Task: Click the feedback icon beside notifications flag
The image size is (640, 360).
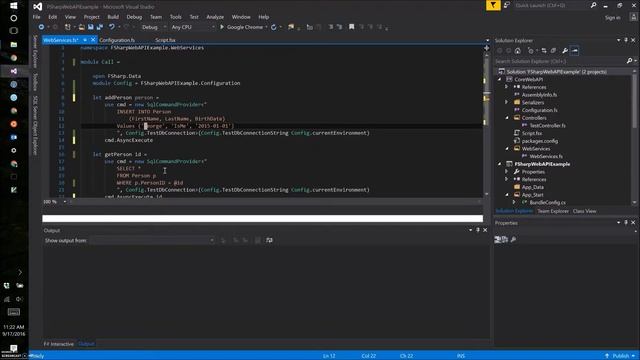Action: (507, 5)
